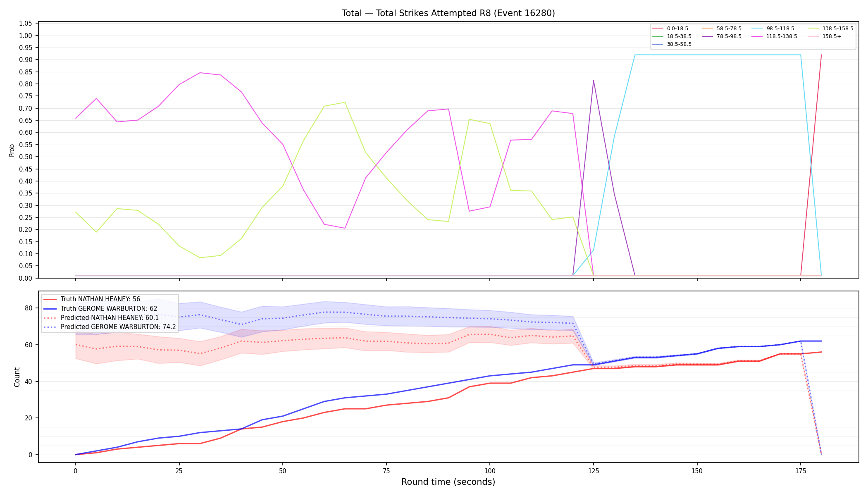Click the '150' tick on the round time axis
Viewport: 868px width, 496px height.
pyautogui.click(x=697, y=471)
